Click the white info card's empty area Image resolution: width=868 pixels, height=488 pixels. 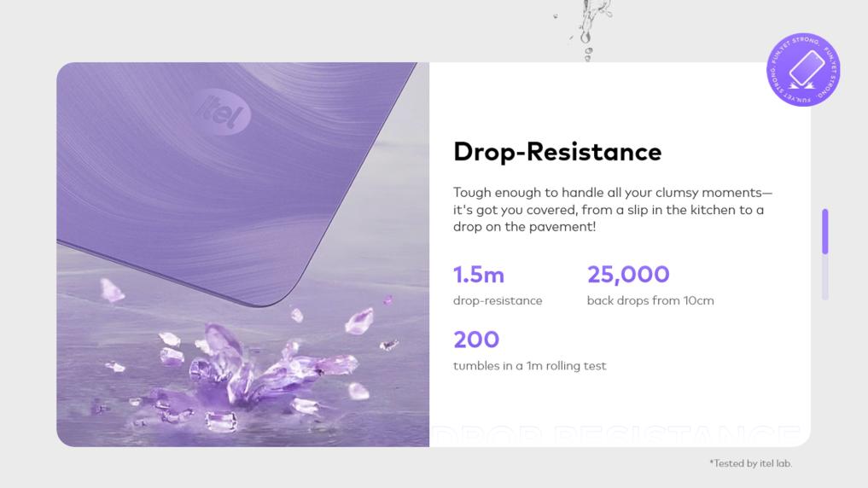pos(717,375)
